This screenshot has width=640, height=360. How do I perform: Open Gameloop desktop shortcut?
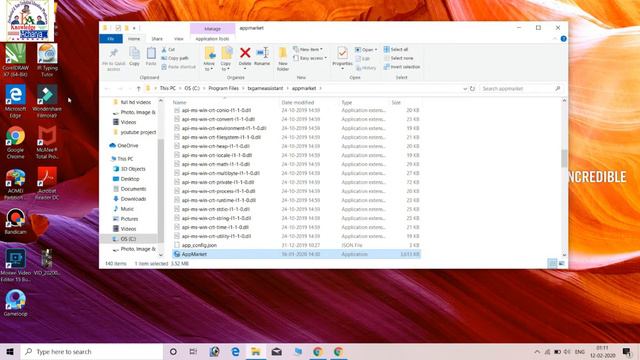click(16, 303)
